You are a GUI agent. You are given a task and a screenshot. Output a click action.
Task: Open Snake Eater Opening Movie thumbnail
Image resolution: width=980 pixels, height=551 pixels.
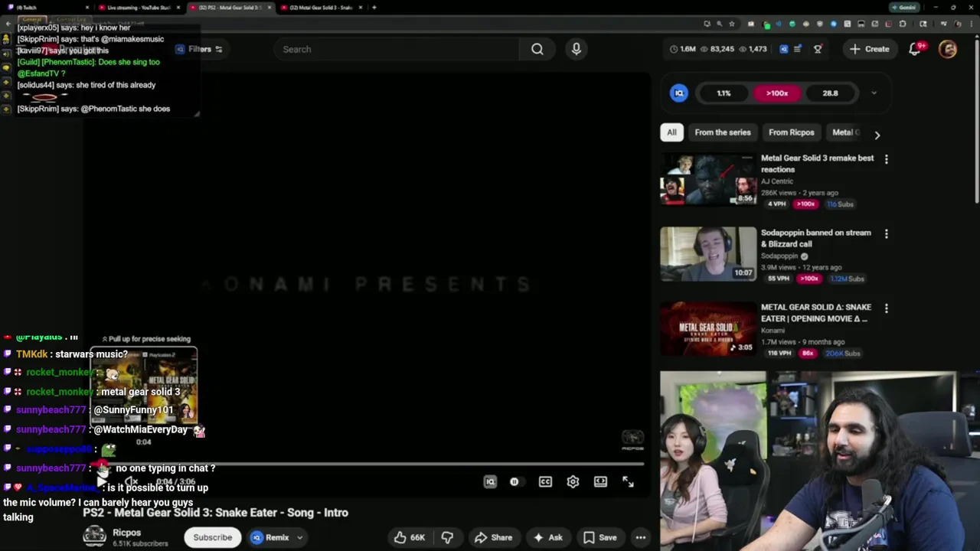708,328
